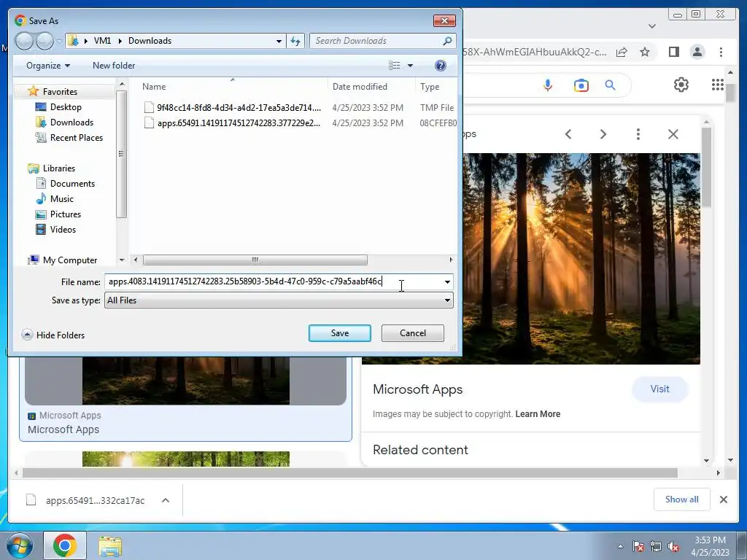Open Google quick settings gear
Viewport: 747px width, 560px height.
[x=681, y=85]
